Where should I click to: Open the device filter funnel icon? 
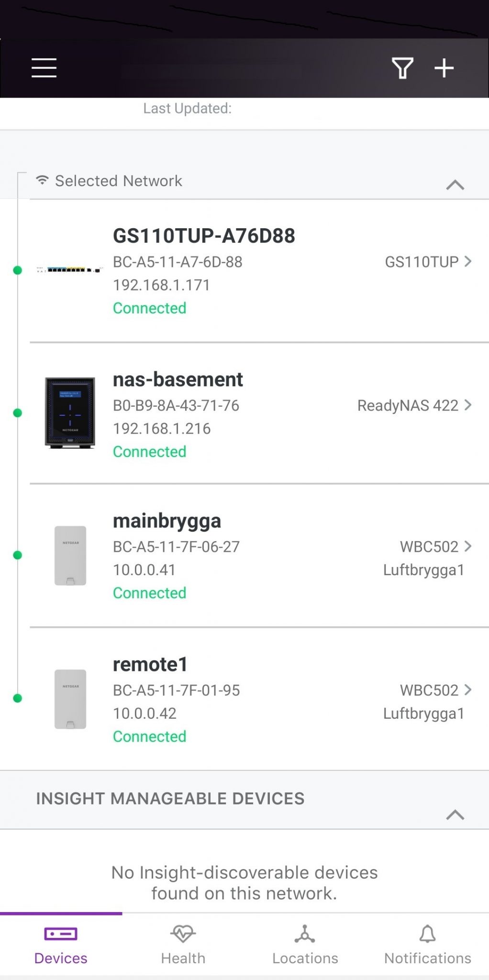click(x=402, y=68)
